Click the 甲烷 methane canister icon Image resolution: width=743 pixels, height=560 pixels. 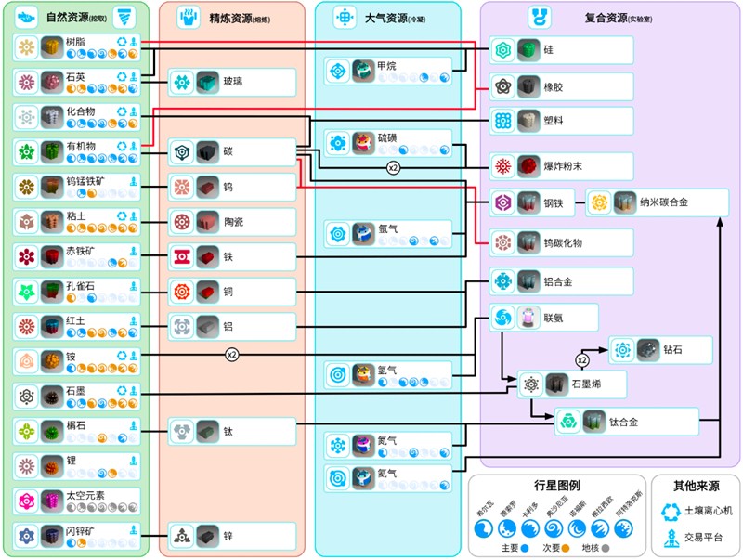363,71
